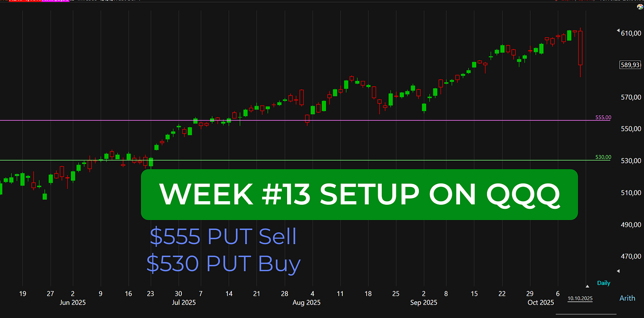The height and width of the screenshot is (318, 644).
Task: Click the WEEK #13 SETUP ON QQQ banner
Action: 359,195
